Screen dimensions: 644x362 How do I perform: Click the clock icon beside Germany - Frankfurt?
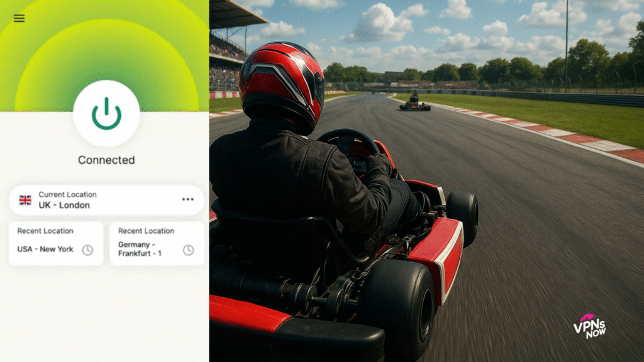[188, 250]
